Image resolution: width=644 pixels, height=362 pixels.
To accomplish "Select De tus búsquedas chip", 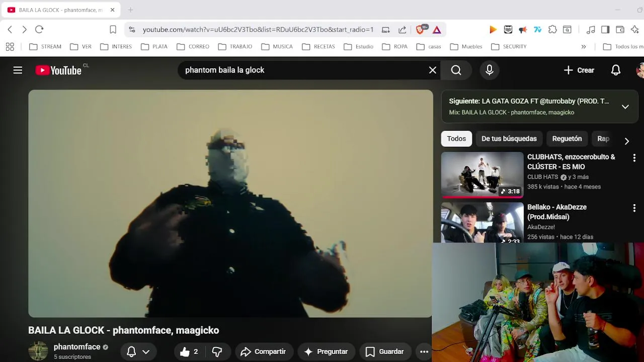I will pyautogui.click(x=509, y=139).
